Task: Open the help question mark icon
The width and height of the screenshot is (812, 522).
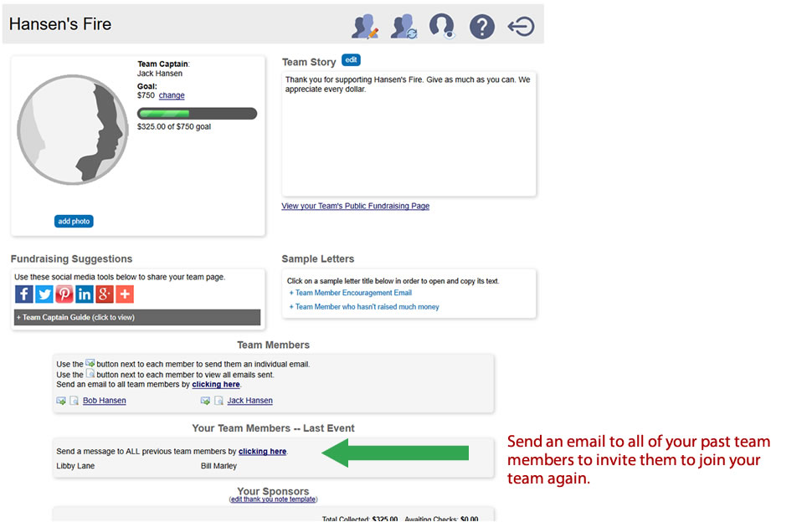Action: (x=481, y=26)
